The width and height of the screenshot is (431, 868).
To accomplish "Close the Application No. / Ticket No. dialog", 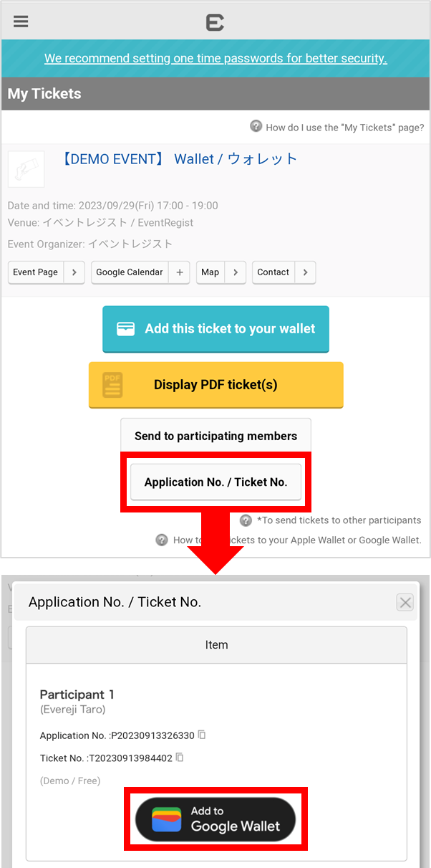I will tap(405, 602).
